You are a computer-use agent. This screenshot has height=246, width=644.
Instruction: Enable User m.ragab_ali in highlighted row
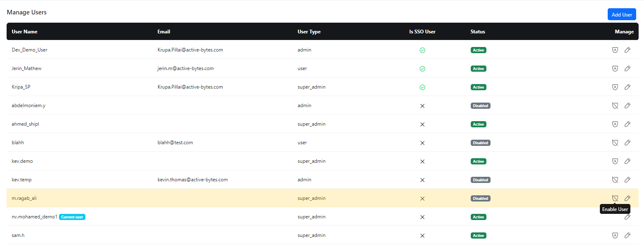(x=615, y=198)
